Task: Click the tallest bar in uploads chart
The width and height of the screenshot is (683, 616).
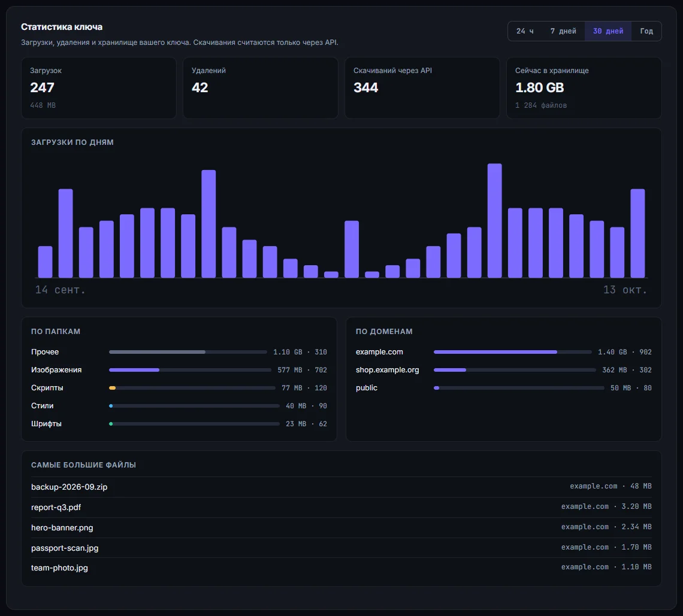Action: pyautogui.click(x=494, y=221)
